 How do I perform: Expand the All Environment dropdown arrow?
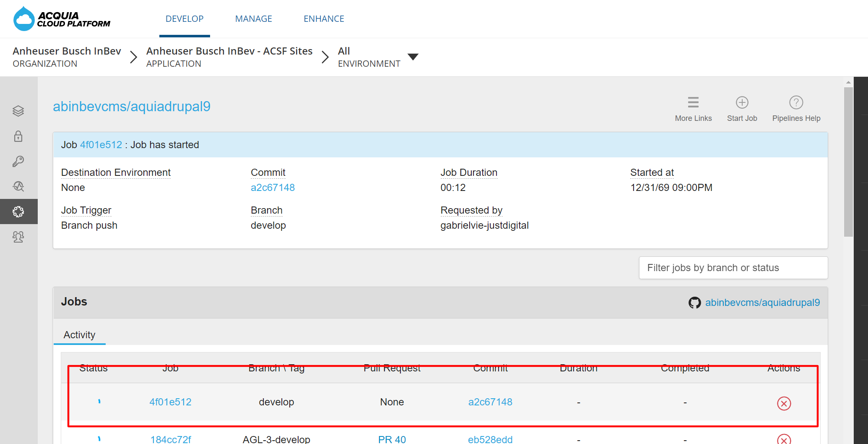click(413, 57)
